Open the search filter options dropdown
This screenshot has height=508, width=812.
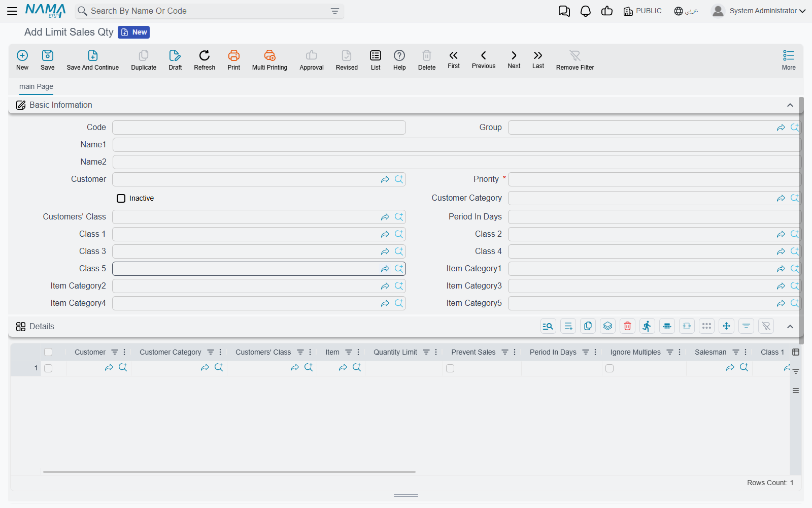coord(335,11)
